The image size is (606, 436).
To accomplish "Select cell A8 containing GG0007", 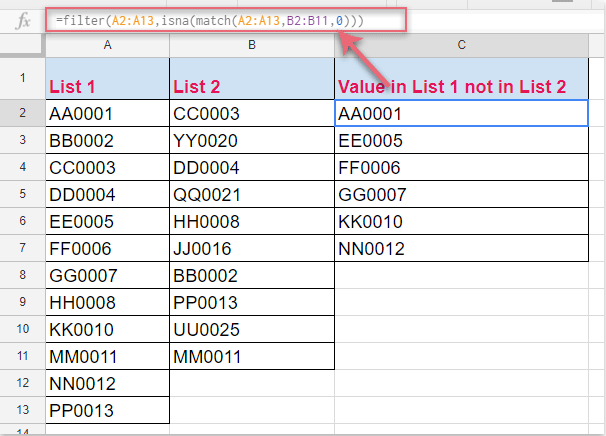I will pos(107,275).
